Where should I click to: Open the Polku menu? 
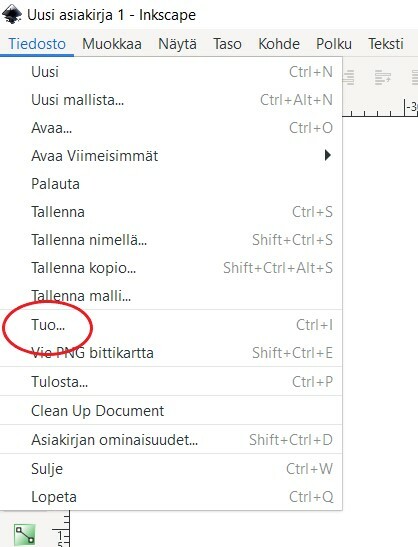point(334,44)
